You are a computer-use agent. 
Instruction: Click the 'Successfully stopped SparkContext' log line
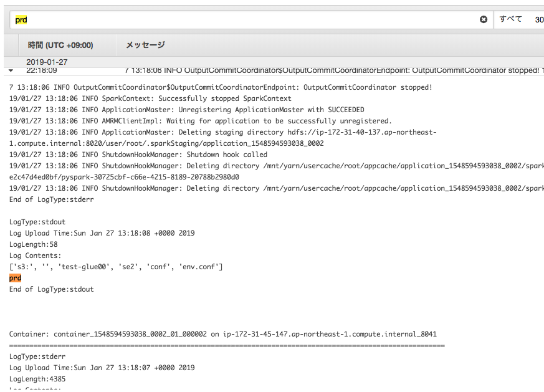(150, 98)
